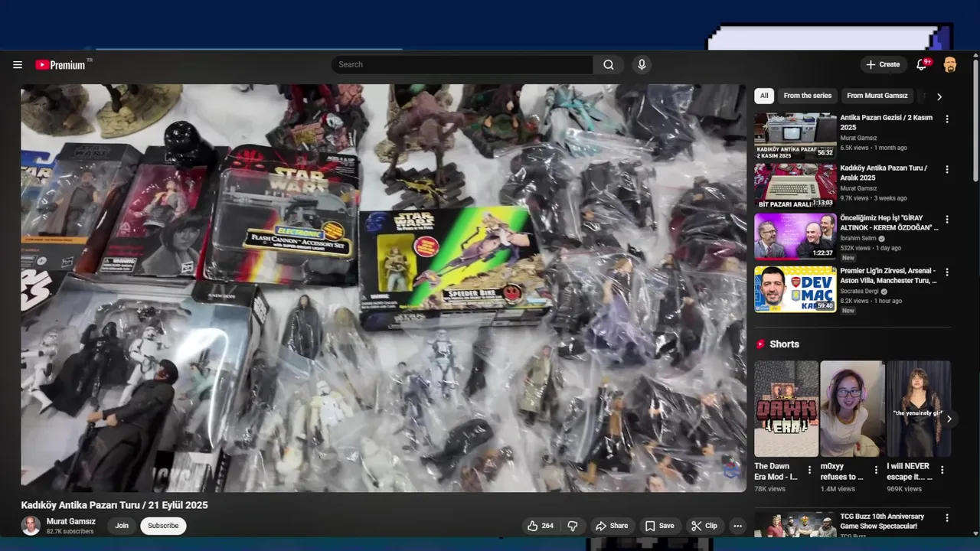Open options for Premier Lig'in Zirvesi video
This screenshot has height=551, width=980.
click(x=947, y=272)
